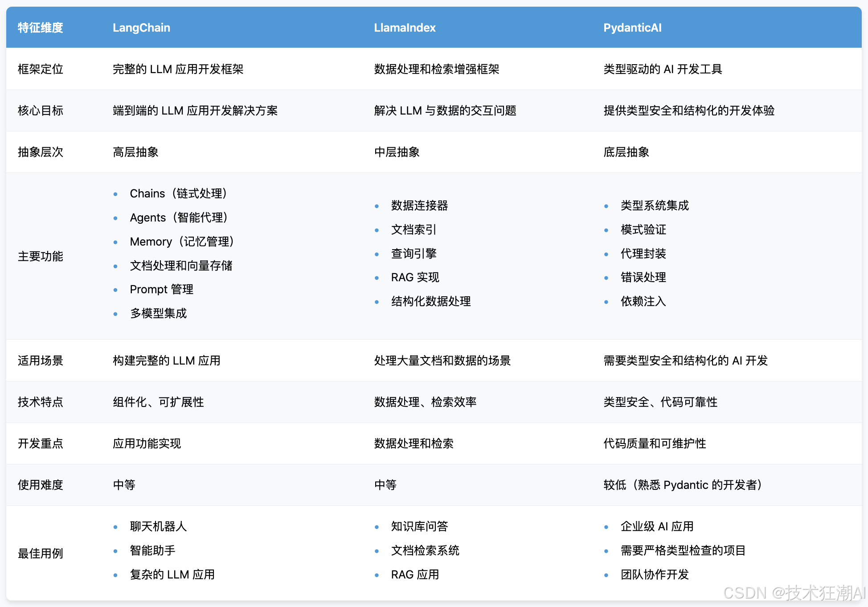Click the LangChain column header
Screen dimensions: 868x607
point(141,28)
